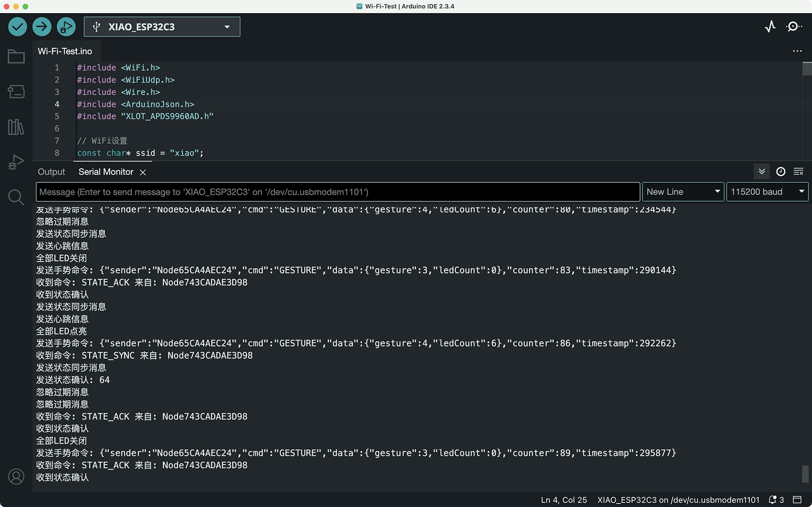Open the 115200 baud rate dropdown
Image resolution: width=812 pixels, height=507 pixels.
click(767, 192)
